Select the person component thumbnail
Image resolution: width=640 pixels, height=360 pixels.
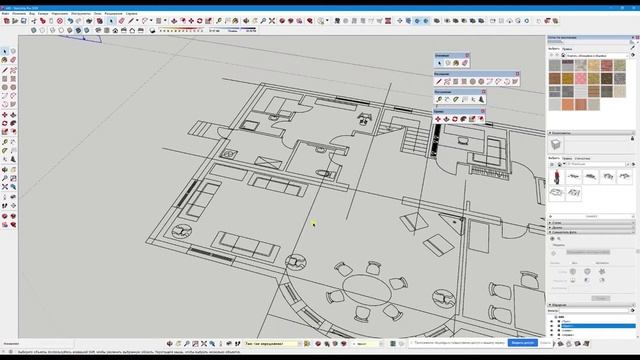coord(556,177)
